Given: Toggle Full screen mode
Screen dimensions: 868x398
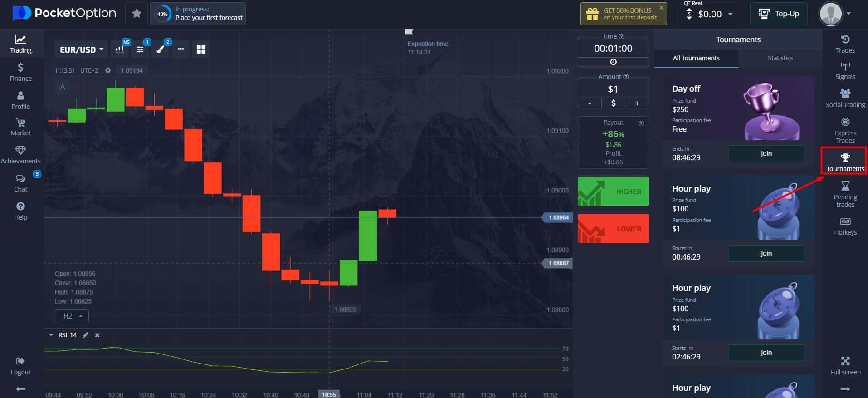Looking at the screenshot, I should [845, 366].
